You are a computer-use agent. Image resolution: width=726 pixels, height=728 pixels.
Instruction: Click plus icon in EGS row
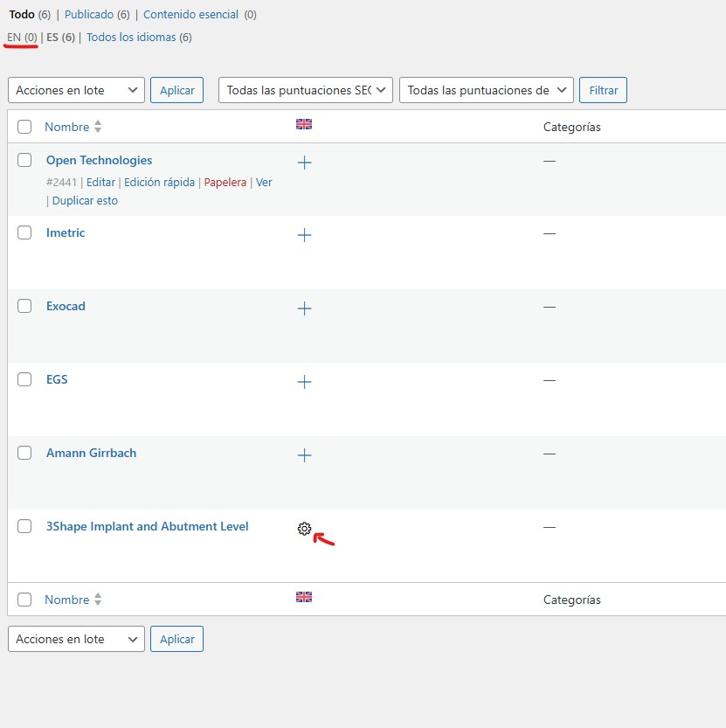pos(304,382)
